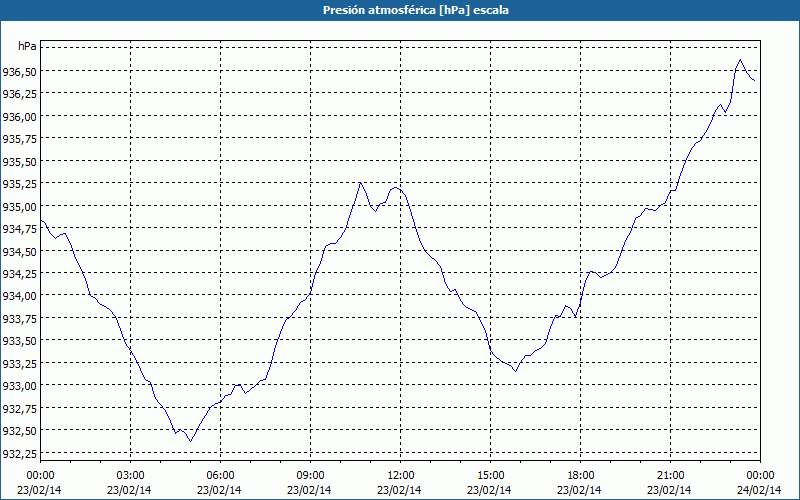Click the 23/02/14 date under first 00:00
Image resolution: width=800 pixels, height=500 pixels.
pos(39,490)
